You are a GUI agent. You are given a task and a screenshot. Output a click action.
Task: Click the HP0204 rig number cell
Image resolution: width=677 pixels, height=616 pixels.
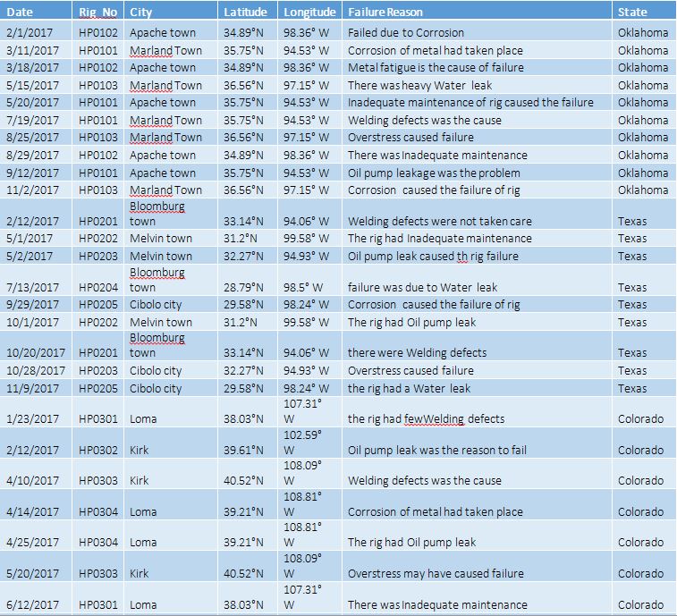coord(98,280)
